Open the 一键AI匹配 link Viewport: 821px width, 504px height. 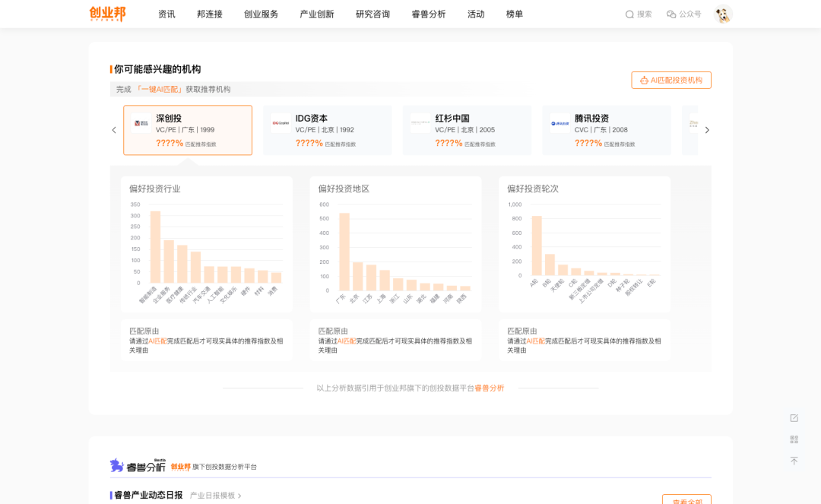(x=160, y=89)
